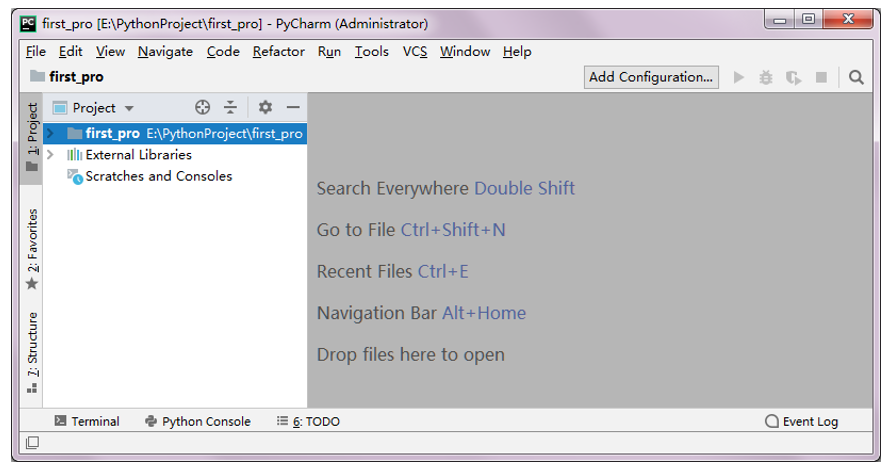Click the Recent Files Ctrl+E hint

393,272
